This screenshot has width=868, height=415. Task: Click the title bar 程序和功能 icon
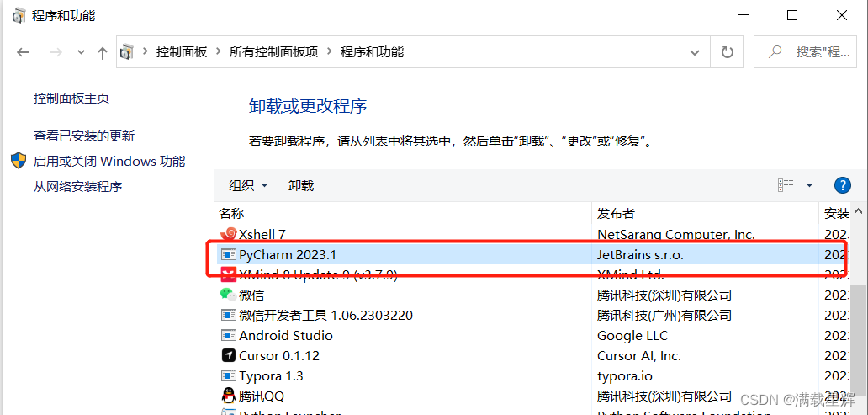pos(19,15)
